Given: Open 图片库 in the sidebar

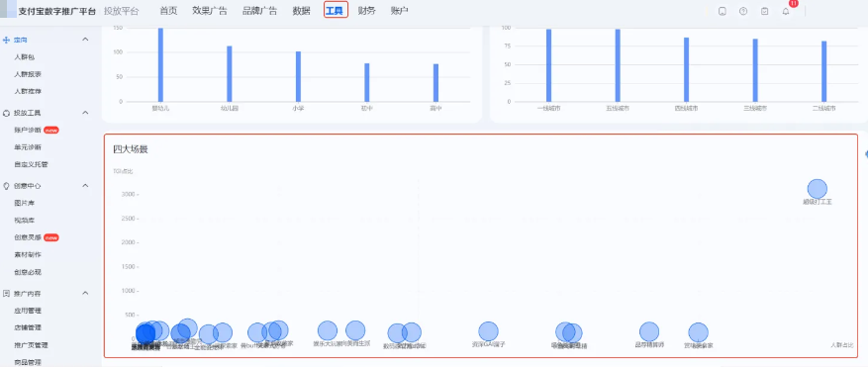Looking at the screenshot, I should pos(25,203).
